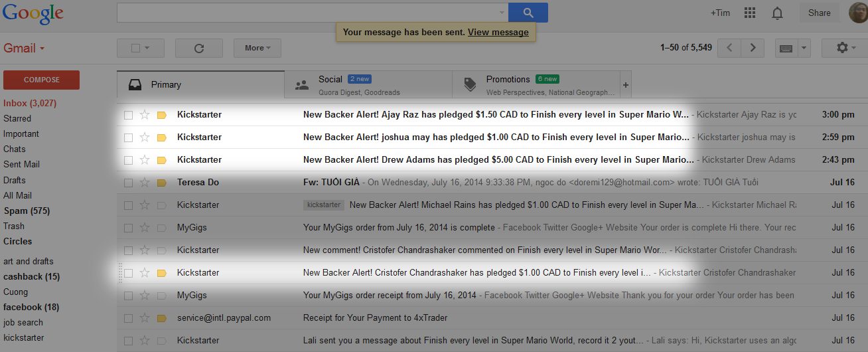The height and width of the screenshot is (352, 868).
Task: Toggle importance marker on Ajay Raz email
Action: (x=161, y=115)
